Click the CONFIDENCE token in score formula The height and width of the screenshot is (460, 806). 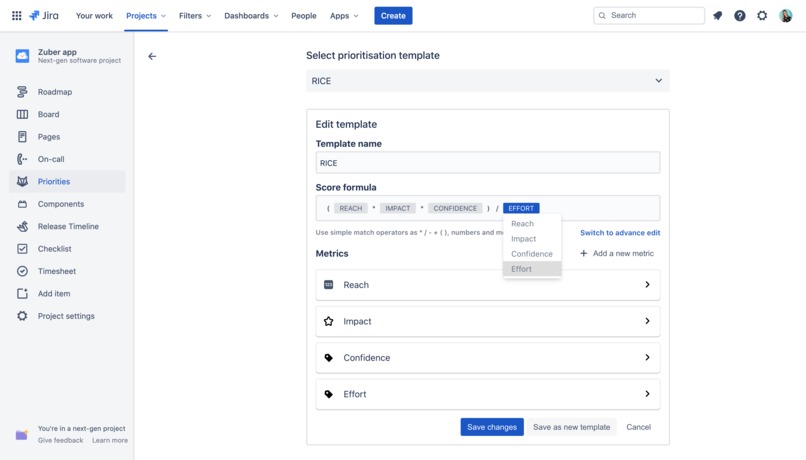click(x=455, y=208)
